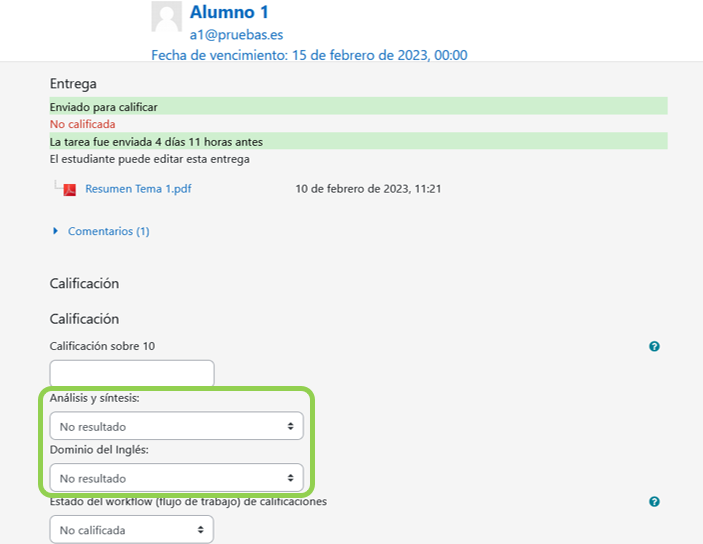Click the Alumno 1 profile avatar

[166, 16]
